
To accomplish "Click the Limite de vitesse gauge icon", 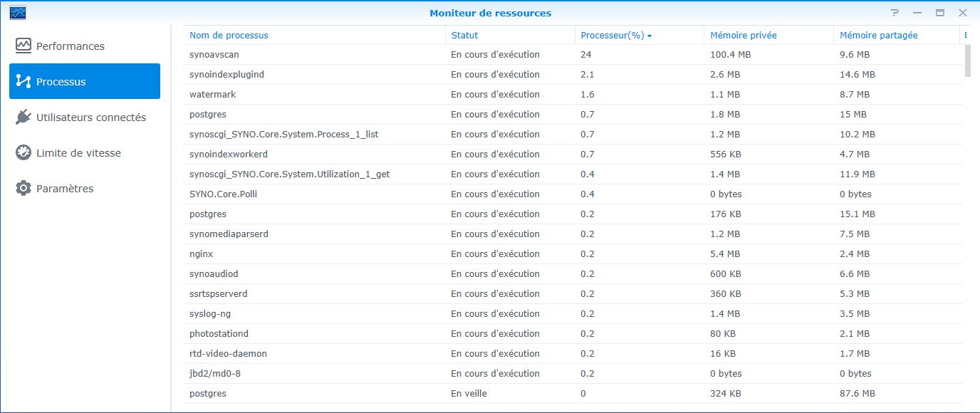I will tap(24, 152).
